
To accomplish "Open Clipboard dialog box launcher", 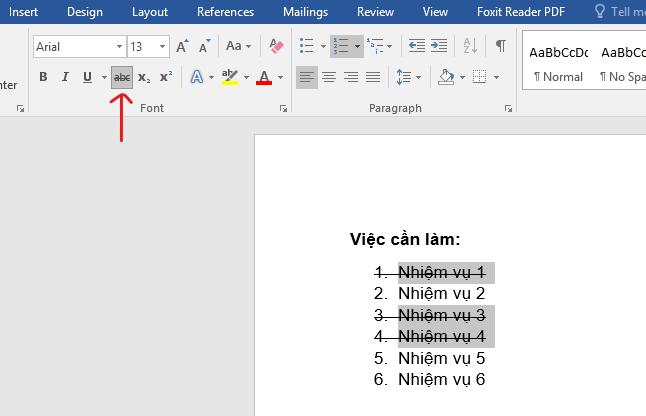I will click(20, 108).
